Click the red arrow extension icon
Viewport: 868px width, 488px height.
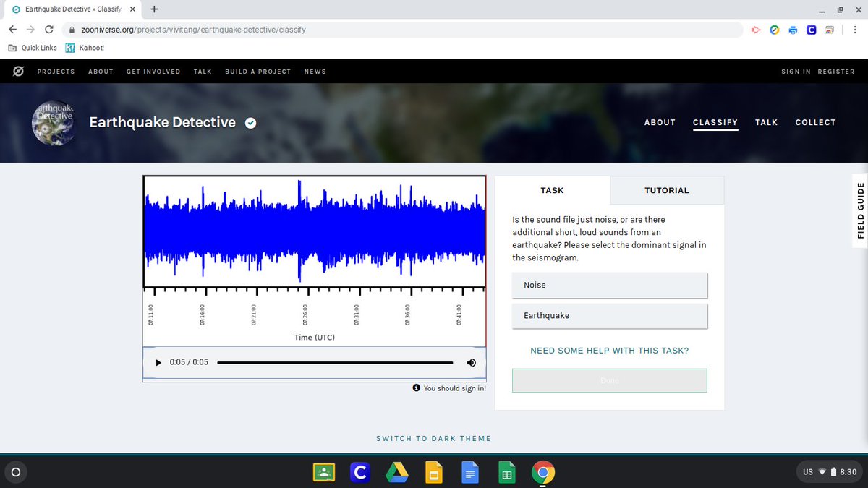[x=756, y=30]
